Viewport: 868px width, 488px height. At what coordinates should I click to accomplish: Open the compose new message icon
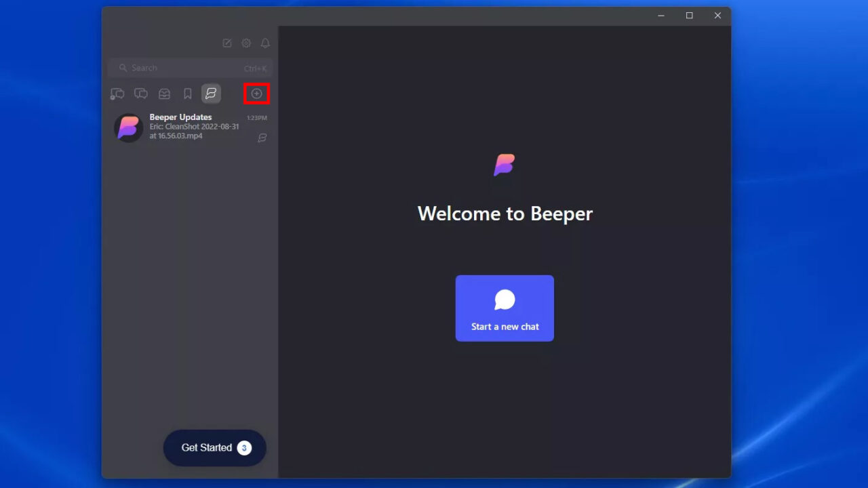[x=227, y=43]
